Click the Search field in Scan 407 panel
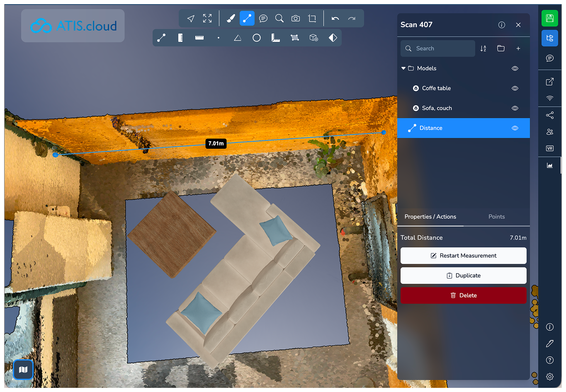Screen dimensions: 566x392 (x=437, y=48)
